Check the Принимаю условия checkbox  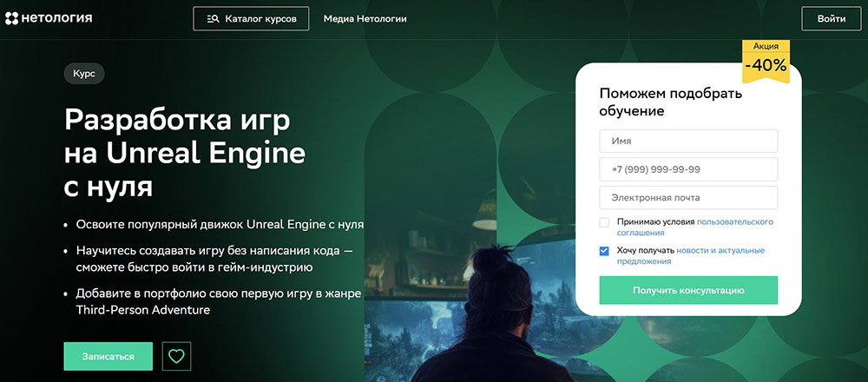604,222
